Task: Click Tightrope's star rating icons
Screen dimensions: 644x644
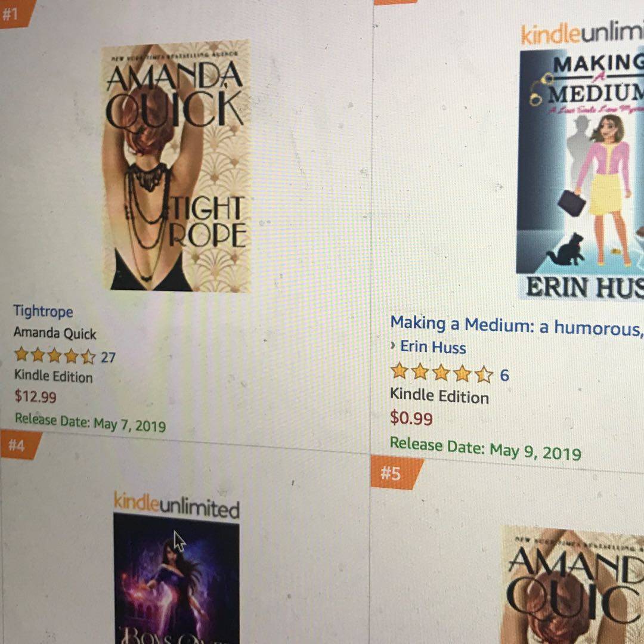Action: [x=55, y=355]
